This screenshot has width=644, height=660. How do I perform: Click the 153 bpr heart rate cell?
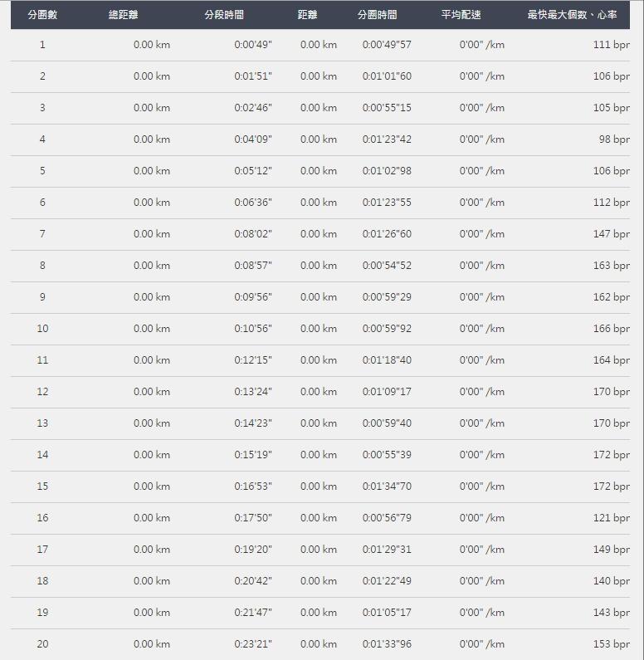click(x=612, y=644)
